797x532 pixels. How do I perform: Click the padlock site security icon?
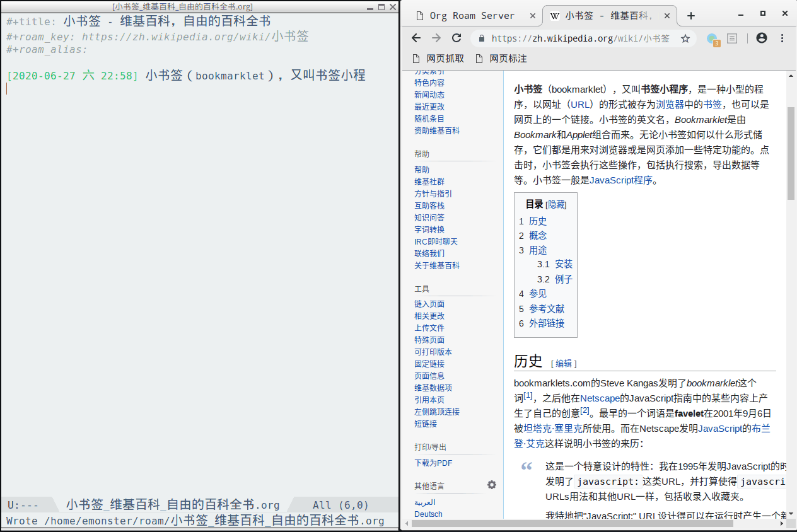pos(482,38)
